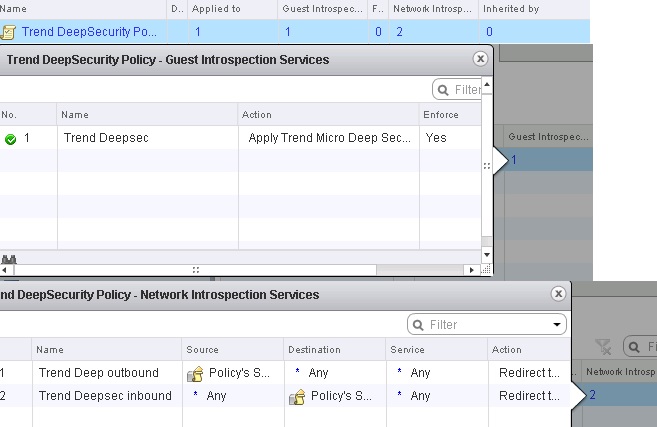This screenshot has width=657, height=427.
Task: Click the Policy's Security Groups destination icon
Action: (x=297, y=396)
